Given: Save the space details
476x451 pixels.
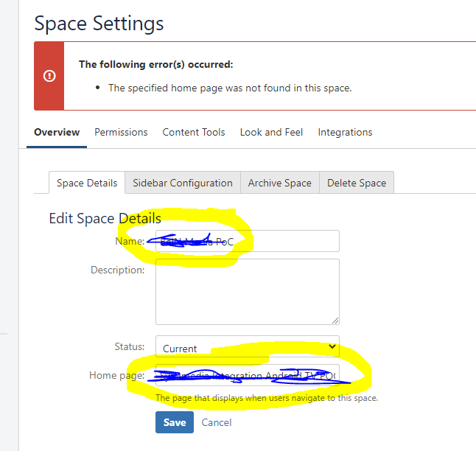Looking at the screenshot, I should (x=175, y=422).
